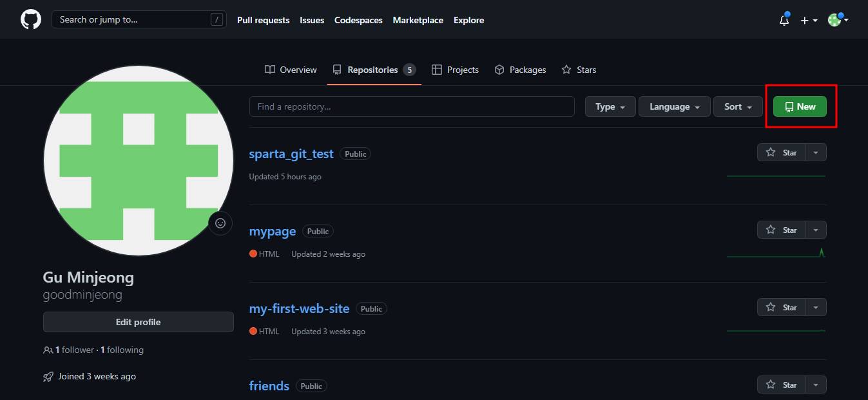Open the GitHub home logo
This screenshot has height=400, width=868.
pyautogui.click(x=31, y=19)
